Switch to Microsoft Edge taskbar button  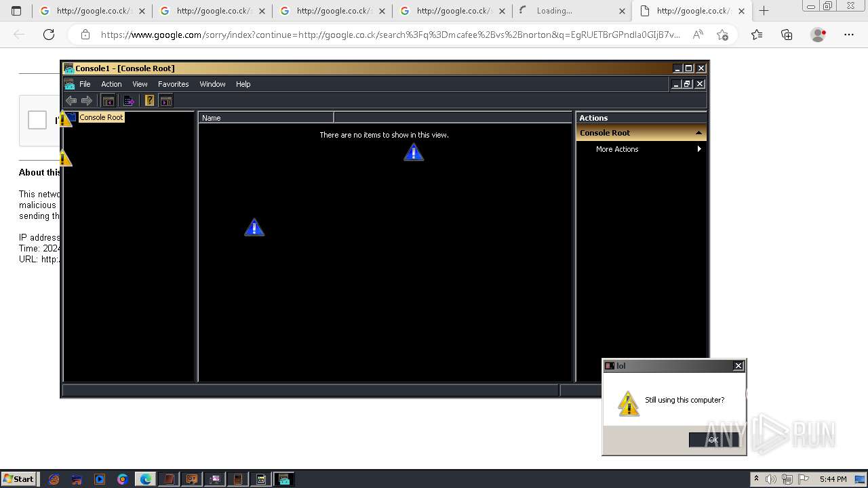tap(146, 479)
